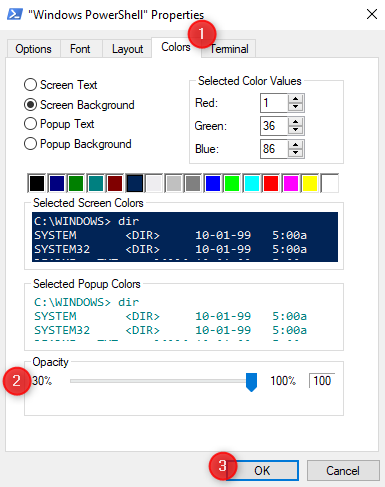
Task: Increase the Red value with up arrow
Action: [295, 99]
